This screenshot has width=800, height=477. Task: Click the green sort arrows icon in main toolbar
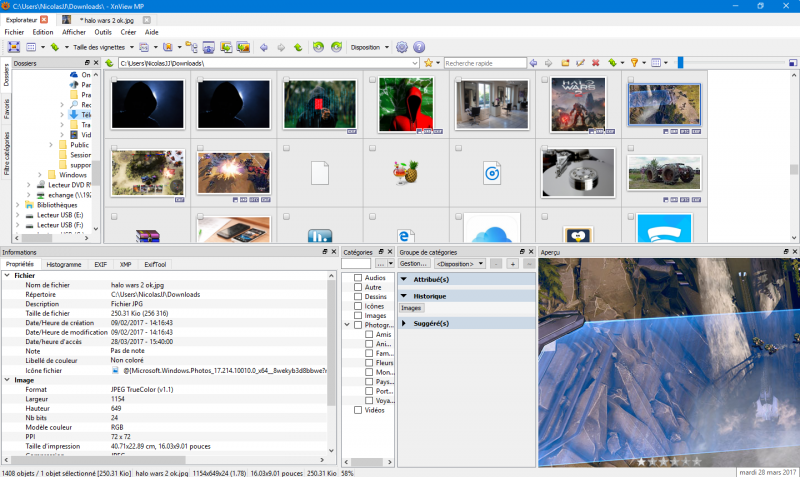pos(55,47)
